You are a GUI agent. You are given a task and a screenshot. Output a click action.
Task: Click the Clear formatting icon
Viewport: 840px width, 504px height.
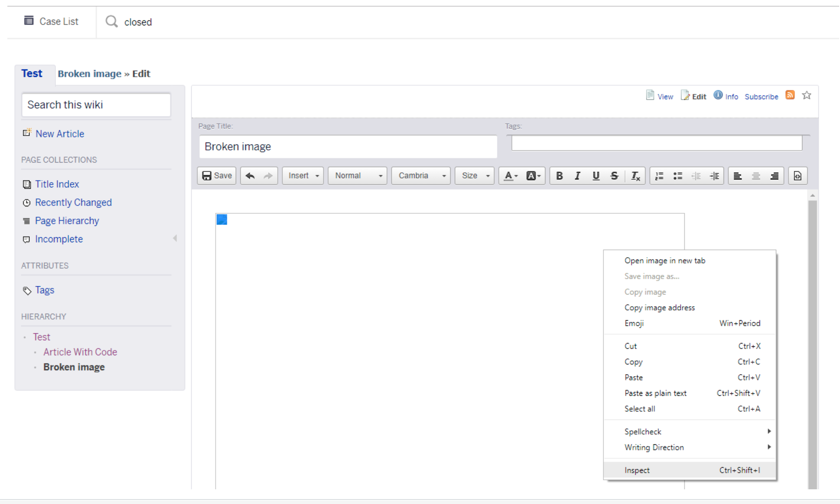[635, 175]
